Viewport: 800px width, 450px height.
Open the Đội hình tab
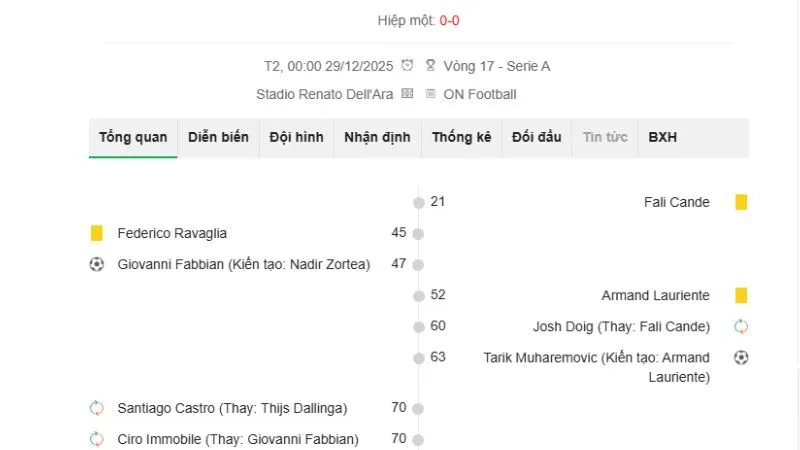tap(296, 137)
